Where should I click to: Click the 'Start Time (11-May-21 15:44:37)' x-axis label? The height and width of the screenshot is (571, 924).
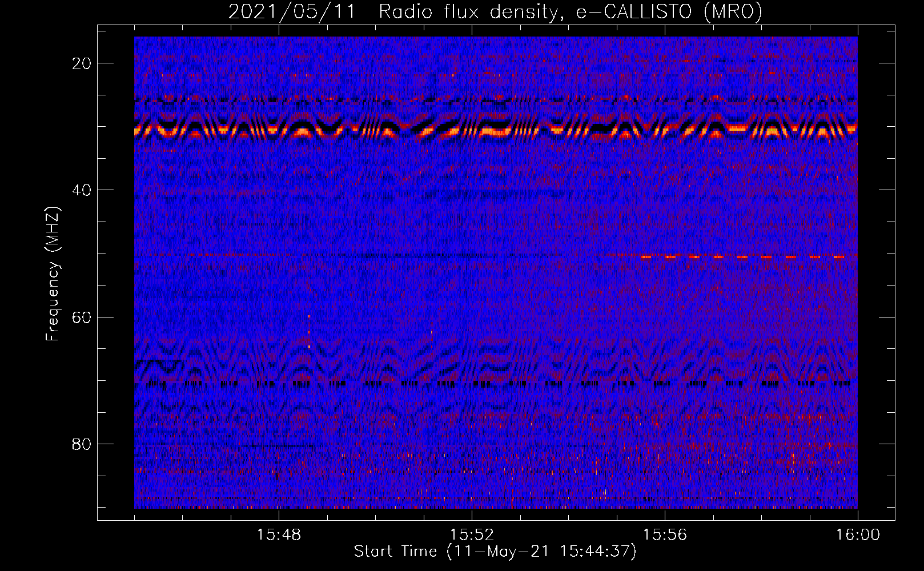pos(495,552)
